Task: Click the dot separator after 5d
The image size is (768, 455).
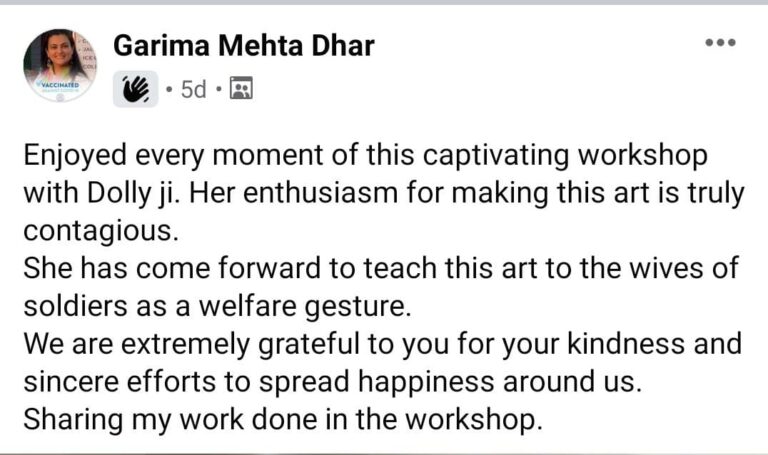Action: pyautogui.click(x=218, y=90)
